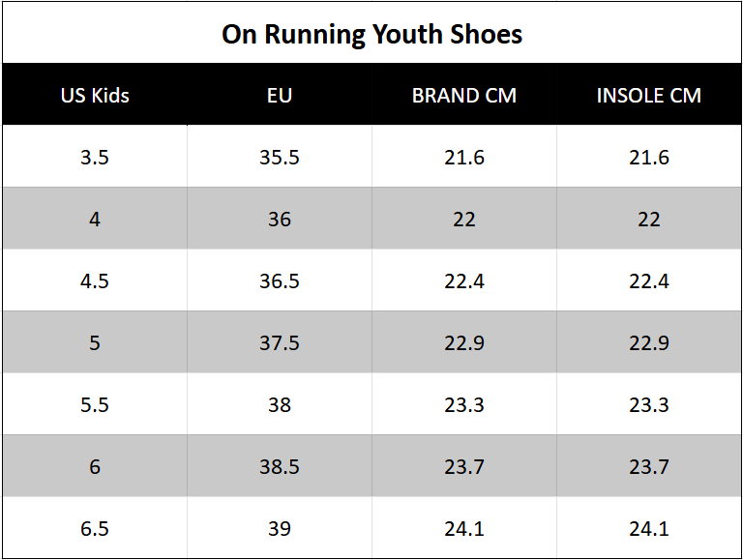Click the 22.4 cell under BRAND CM
Screen dimensions: 743x560
pyautogui.click(x=464, y=281)
